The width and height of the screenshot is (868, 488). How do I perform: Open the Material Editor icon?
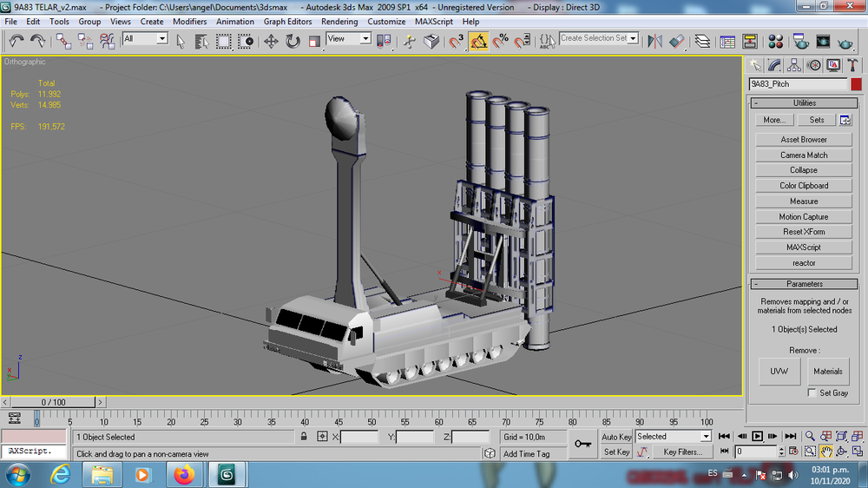coord(775,41)
